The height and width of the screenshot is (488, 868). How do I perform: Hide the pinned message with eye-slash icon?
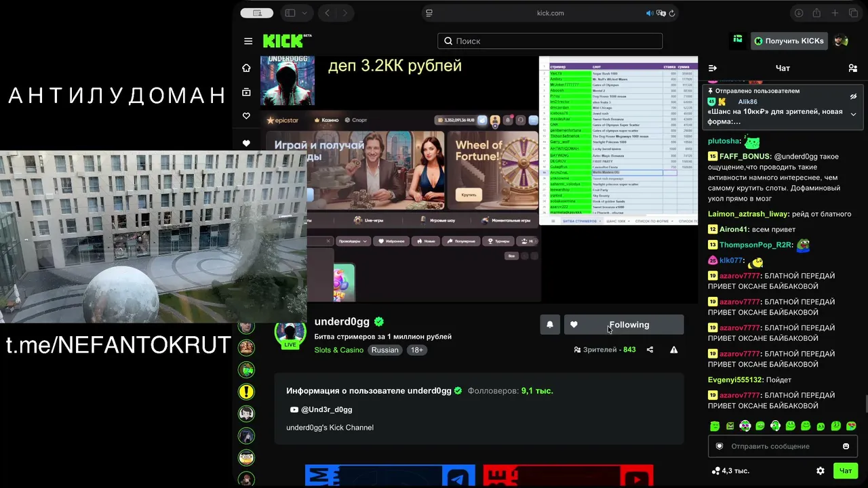853,96
